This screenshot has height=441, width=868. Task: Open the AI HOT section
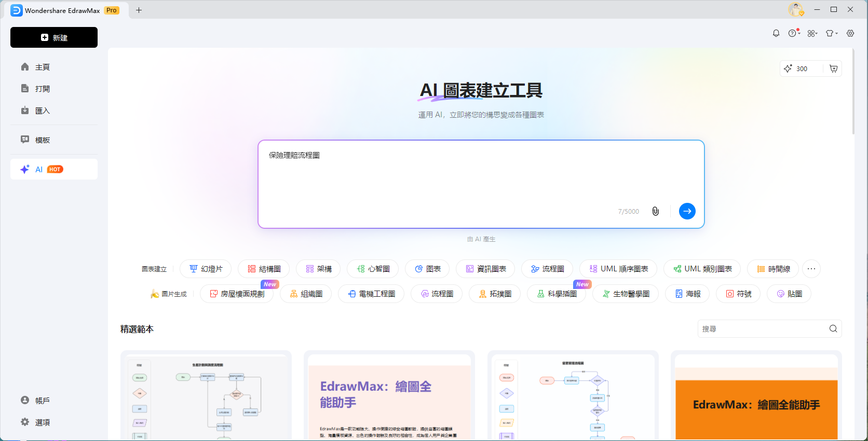pos(54,169)
